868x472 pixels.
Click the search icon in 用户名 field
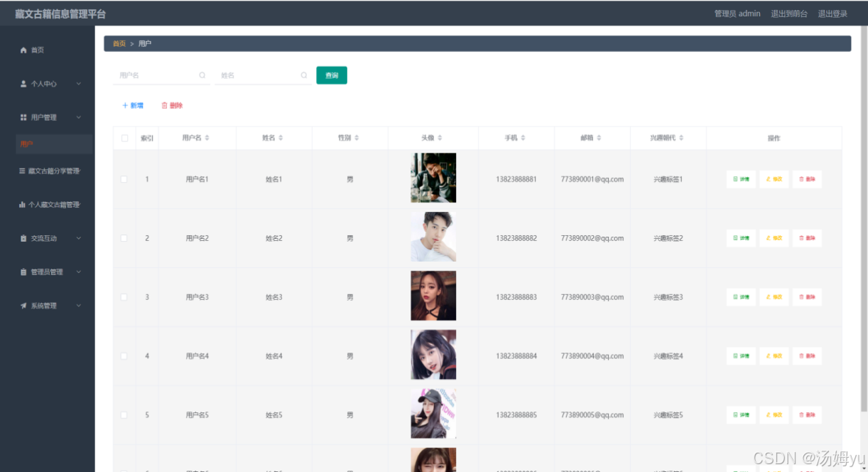pyautogui.click(x=202, y=75)
